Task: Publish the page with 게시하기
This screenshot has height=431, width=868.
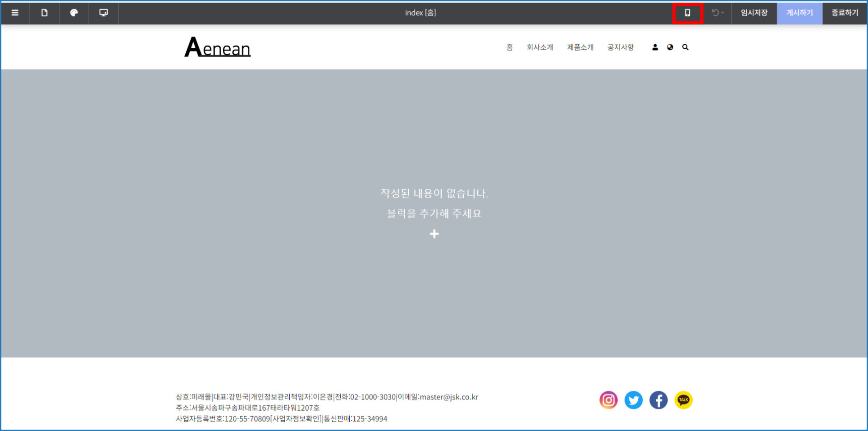Action: click(799, 13)
